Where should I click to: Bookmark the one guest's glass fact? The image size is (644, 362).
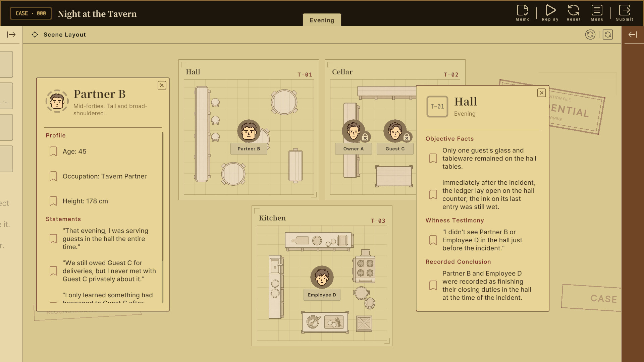433,159
